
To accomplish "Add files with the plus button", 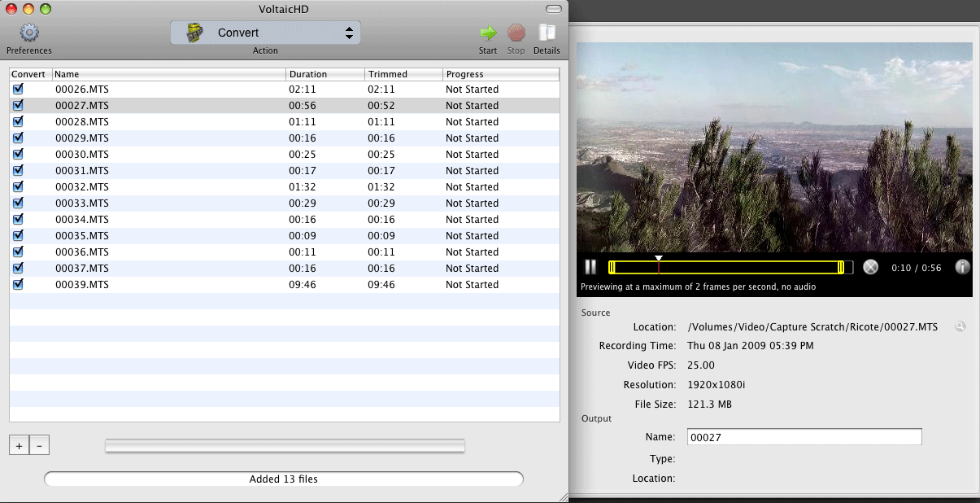I will point(20,445).
